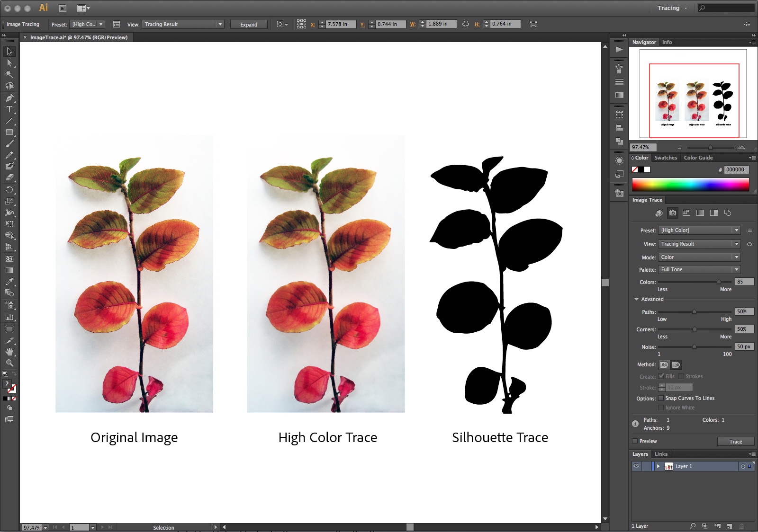
Task: Click the hex color value field
Action: (x=736, y=169)
